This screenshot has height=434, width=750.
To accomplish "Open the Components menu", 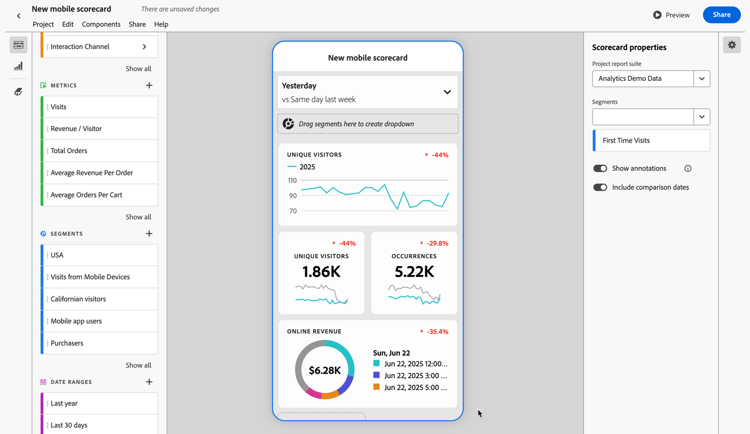I will (101, 24).
